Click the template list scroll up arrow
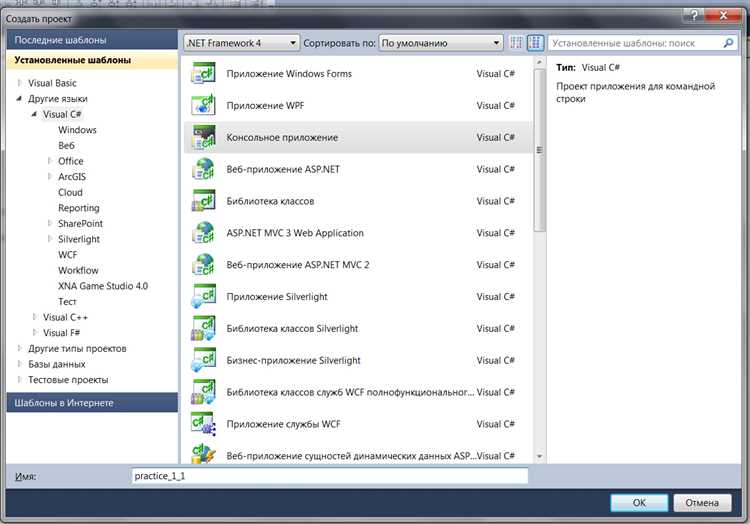750x524 pixels. tap(539, 62)
